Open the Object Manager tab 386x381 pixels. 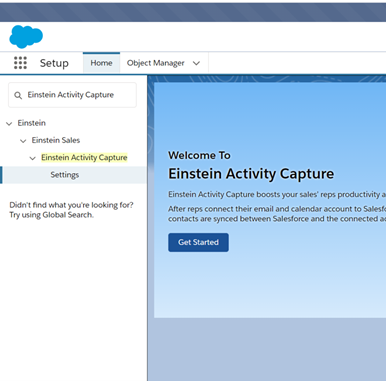pos(155,63)
